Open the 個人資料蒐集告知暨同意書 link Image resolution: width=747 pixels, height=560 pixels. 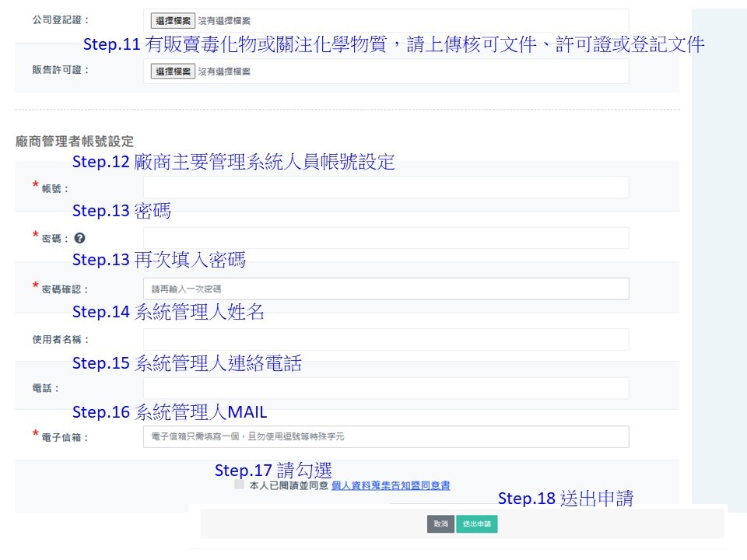(390, 485)
